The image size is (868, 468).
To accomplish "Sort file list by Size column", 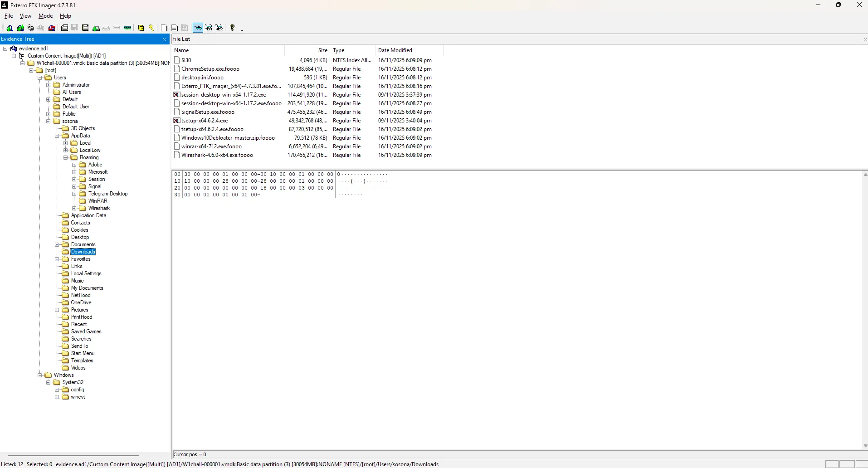I will (x=307, y=50).
